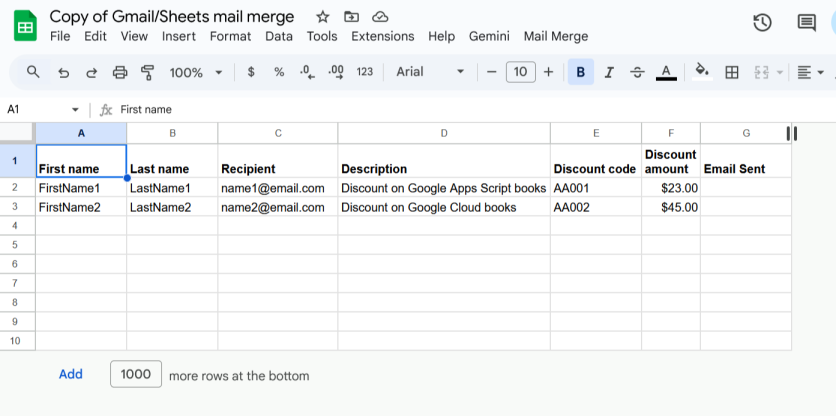Move document to a folder
This screenshot has width=836, height=416.
coord(351,17)
